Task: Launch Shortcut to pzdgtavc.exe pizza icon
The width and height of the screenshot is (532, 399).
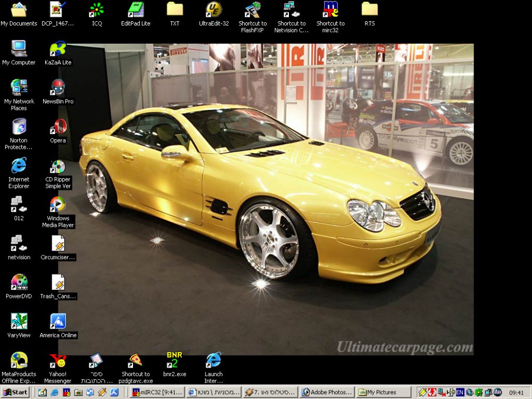Action: [x=136, y=368]
